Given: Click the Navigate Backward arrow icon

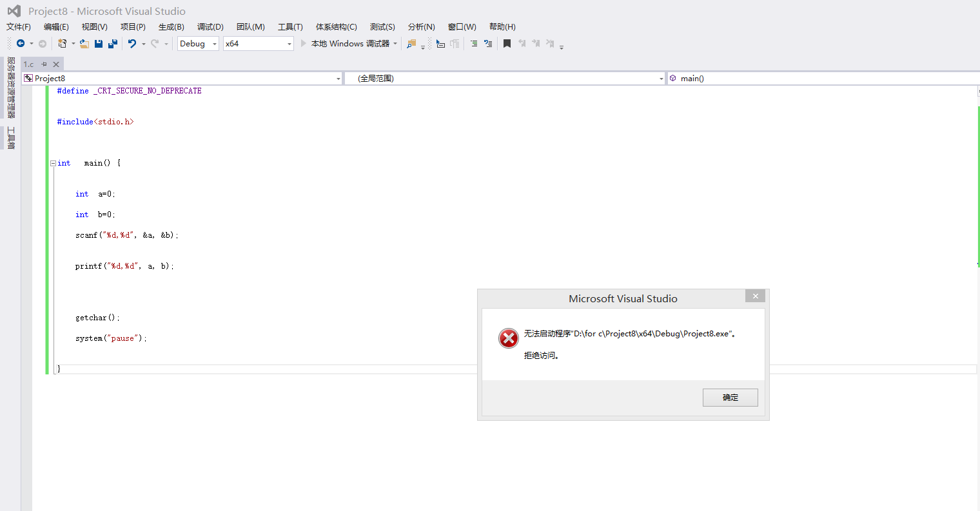Looking at the screenshot, I should (x=21, y=44).
